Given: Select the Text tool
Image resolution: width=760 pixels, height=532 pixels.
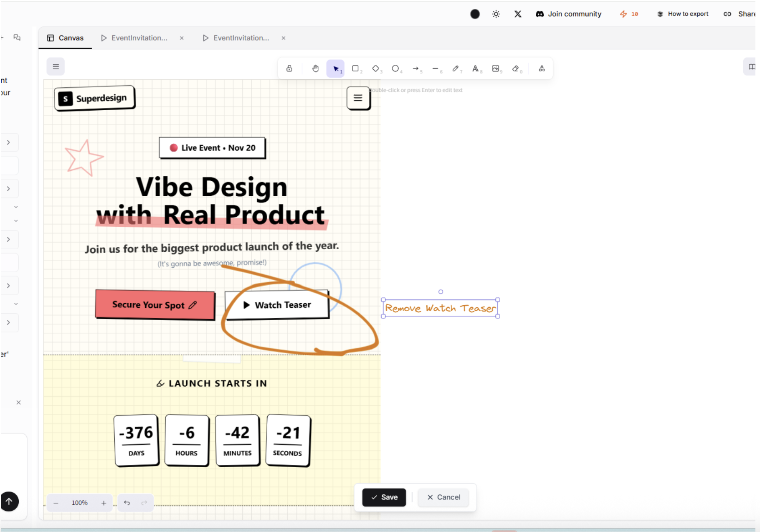Looking at the screenshot, I should click(x=476, y=68).
